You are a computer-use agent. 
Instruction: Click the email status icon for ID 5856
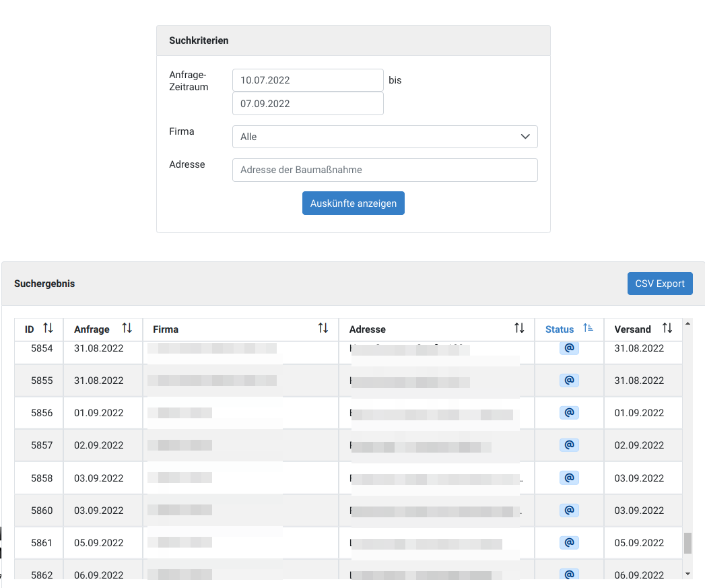pos(569,413)
